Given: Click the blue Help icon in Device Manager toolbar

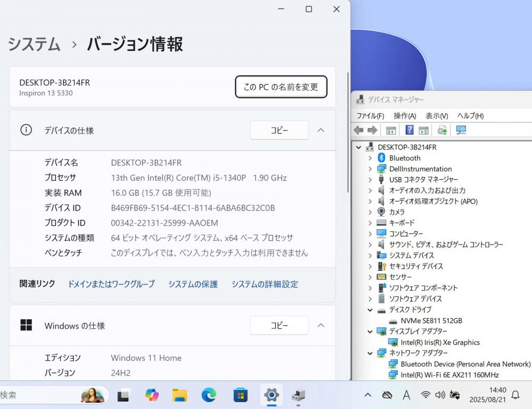Looking at the screenshot, I should [x=410, y=130].
